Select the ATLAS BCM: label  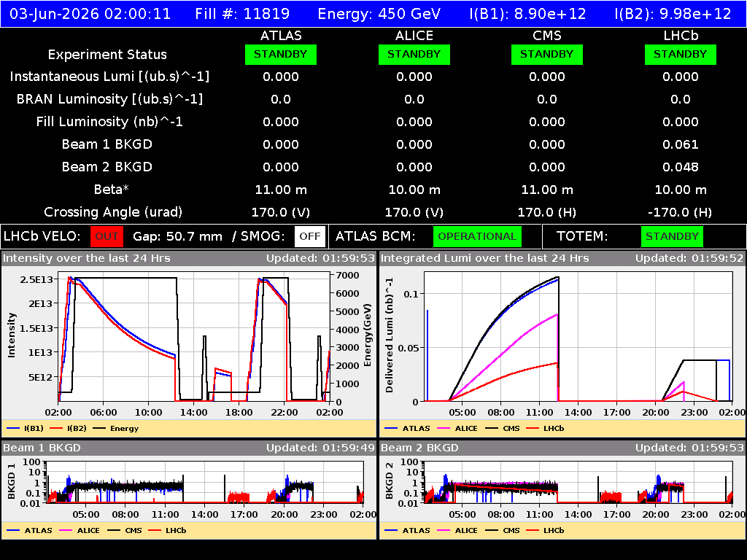tap(376, 237)
